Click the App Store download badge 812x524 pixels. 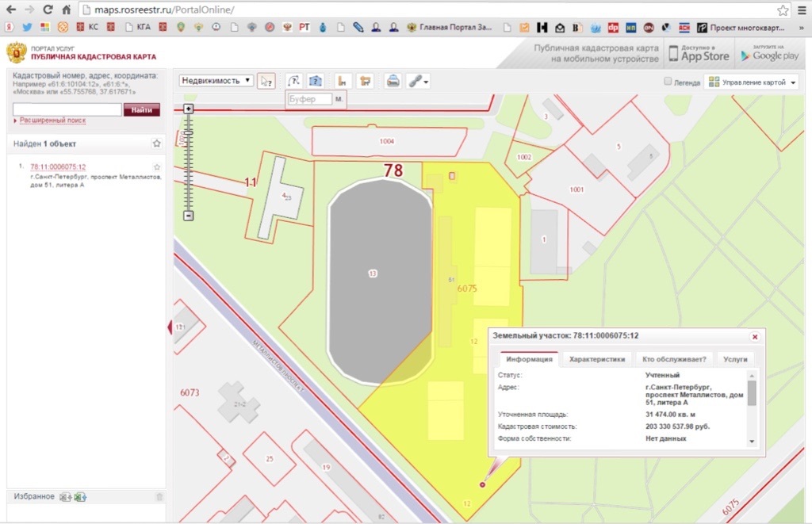(x=698, y=54)
